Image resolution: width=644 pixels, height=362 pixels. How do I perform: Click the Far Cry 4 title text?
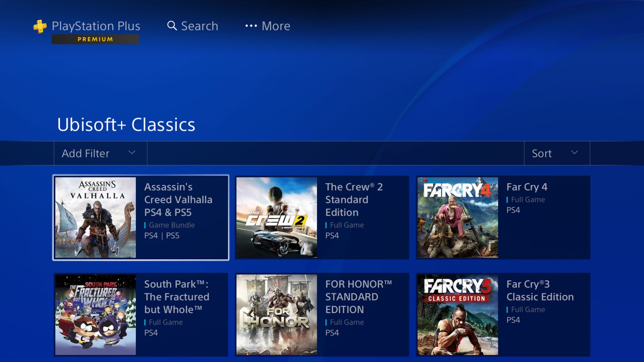(x=527, y=187)
